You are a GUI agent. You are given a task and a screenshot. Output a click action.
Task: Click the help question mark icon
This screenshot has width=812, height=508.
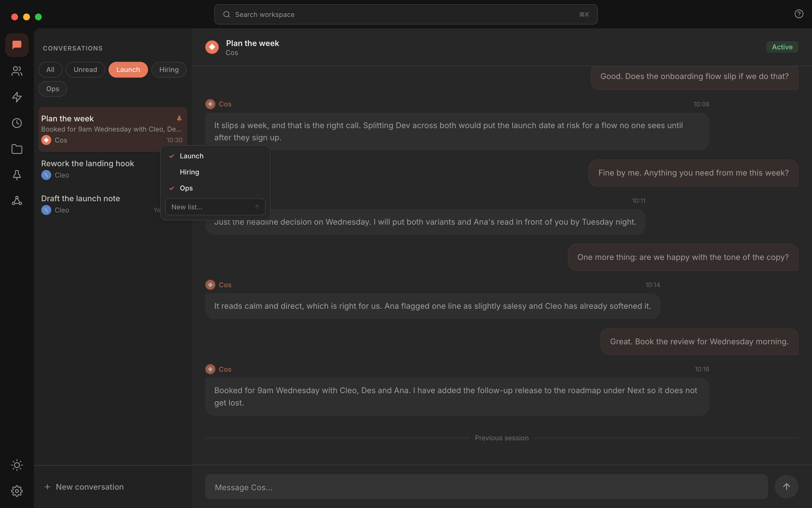click(798, 14)
